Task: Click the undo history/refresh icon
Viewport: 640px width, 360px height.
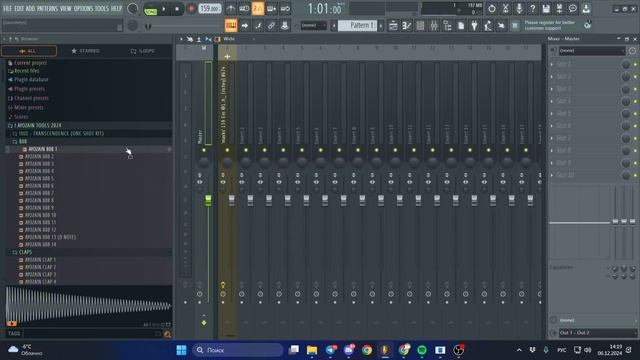Action: [x=492, y=9]
